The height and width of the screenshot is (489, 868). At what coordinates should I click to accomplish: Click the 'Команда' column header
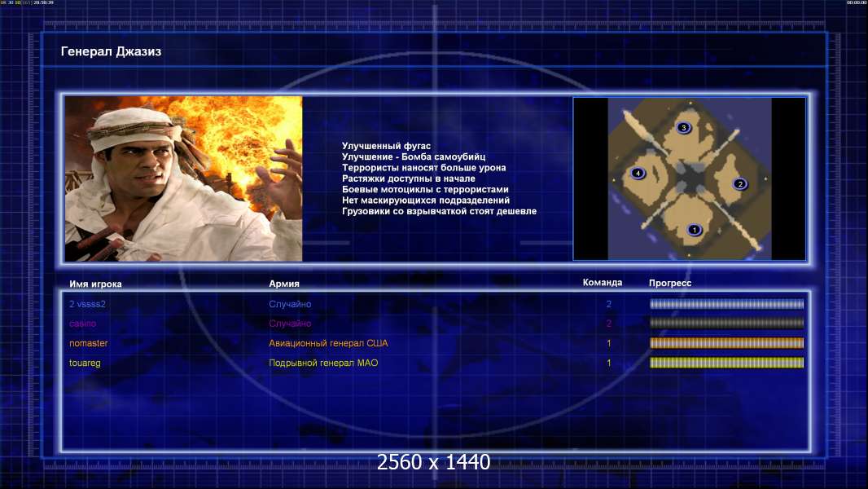(603, 283)
